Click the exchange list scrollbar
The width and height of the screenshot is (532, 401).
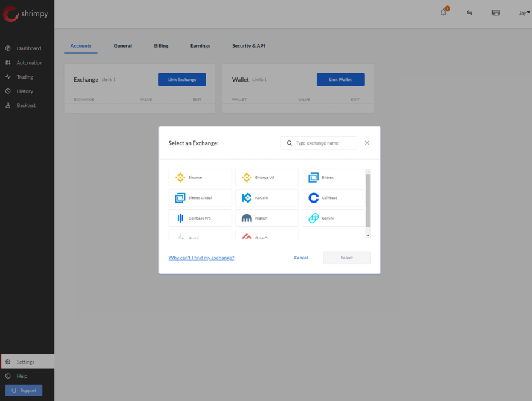pyautogui.click(x=368, y=200)
